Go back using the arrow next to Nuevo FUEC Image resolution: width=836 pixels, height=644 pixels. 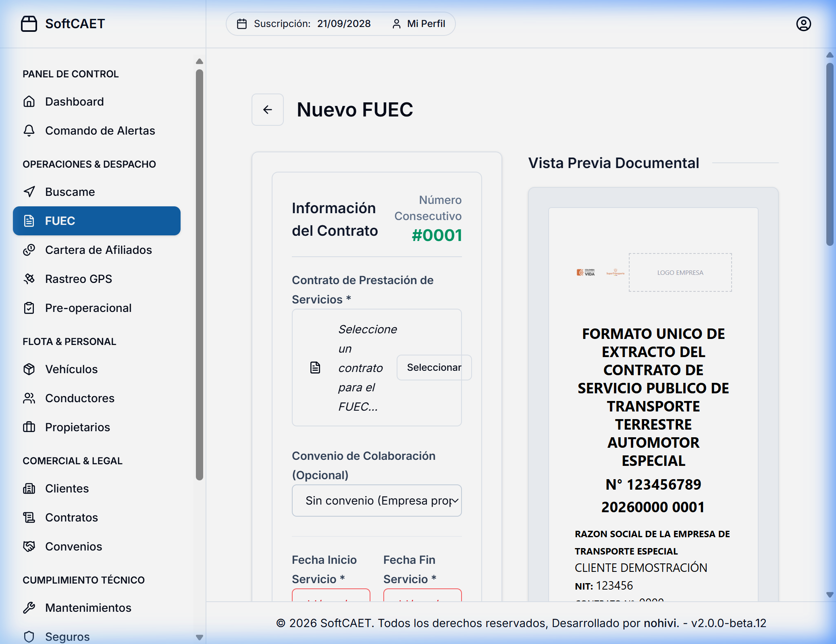(x=267, y=109)
